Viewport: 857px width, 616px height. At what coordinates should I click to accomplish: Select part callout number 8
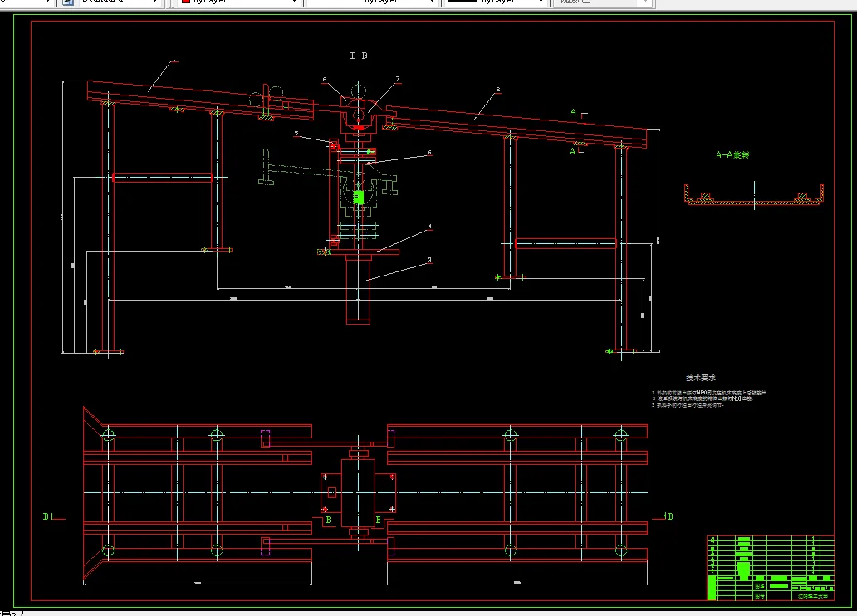tap(324, 80)
